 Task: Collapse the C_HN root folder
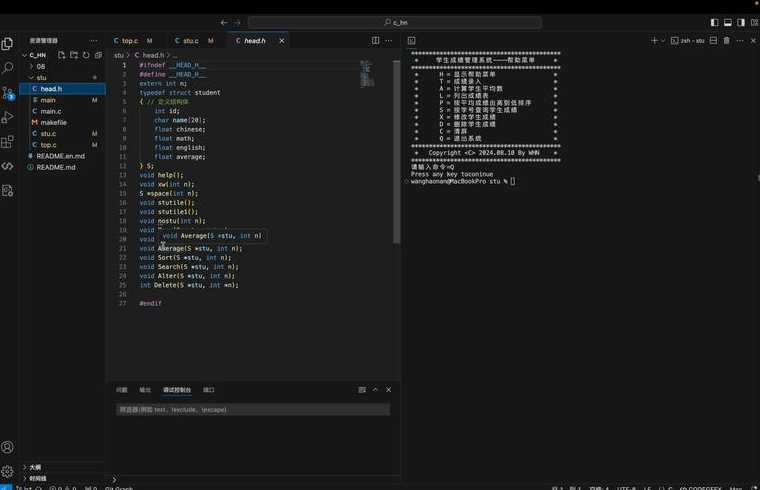coord(37,55)
